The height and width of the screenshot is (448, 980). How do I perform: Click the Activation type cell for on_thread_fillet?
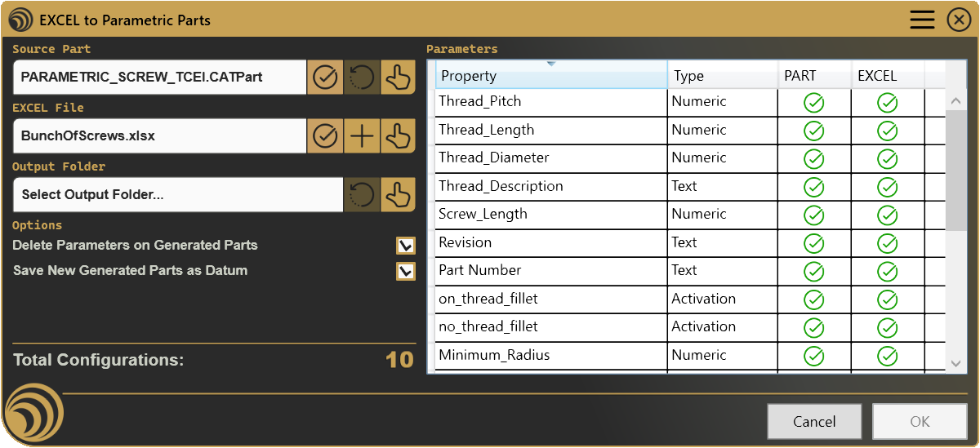point(723,299)
